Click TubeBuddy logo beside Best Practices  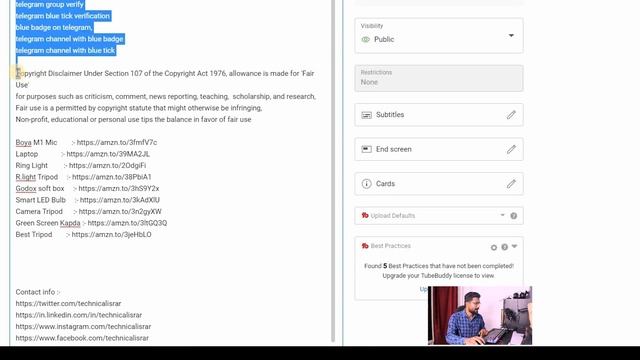365,246
